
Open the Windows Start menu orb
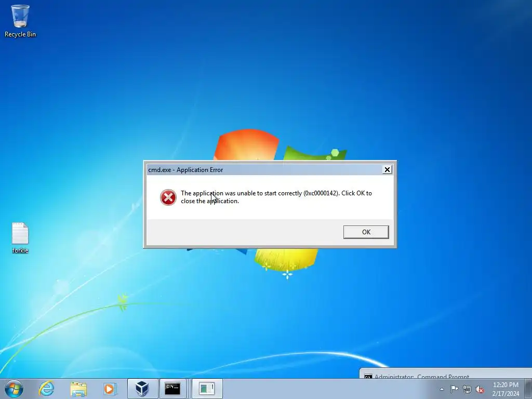pos(14,389)
